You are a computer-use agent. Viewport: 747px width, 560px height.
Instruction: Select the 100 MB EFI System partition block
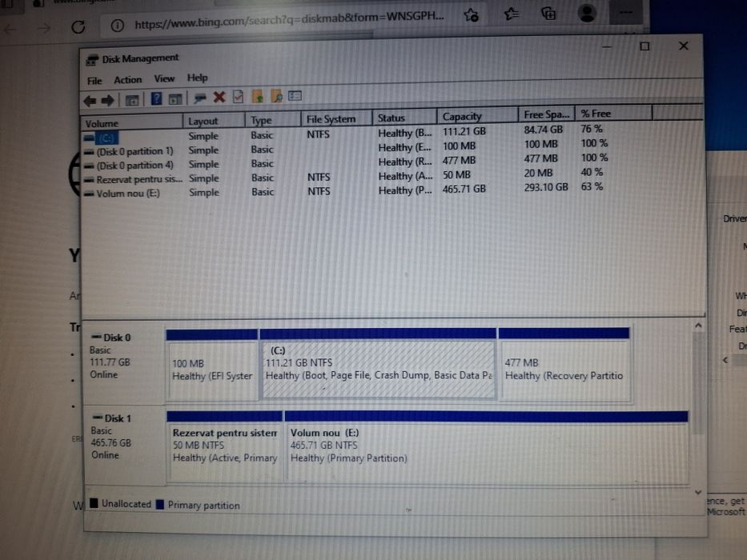tap(212, 364)
